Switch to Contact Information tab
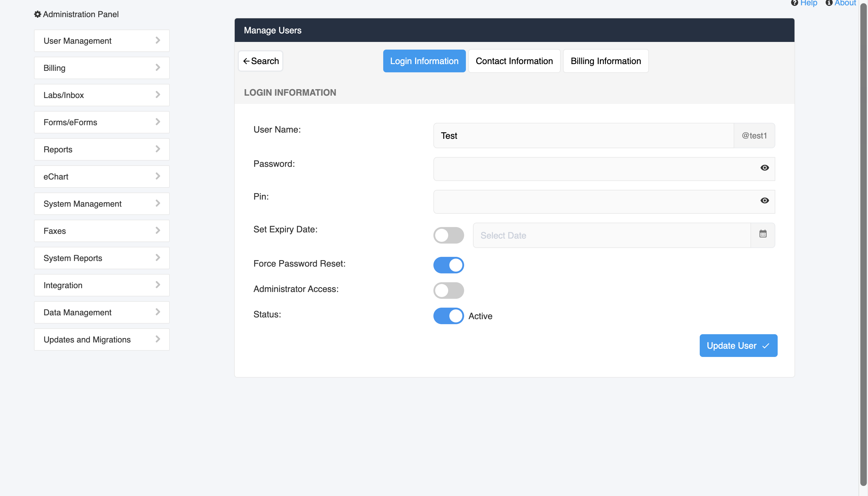The height and width of the screenshot is (496, 868). [514, 61]
